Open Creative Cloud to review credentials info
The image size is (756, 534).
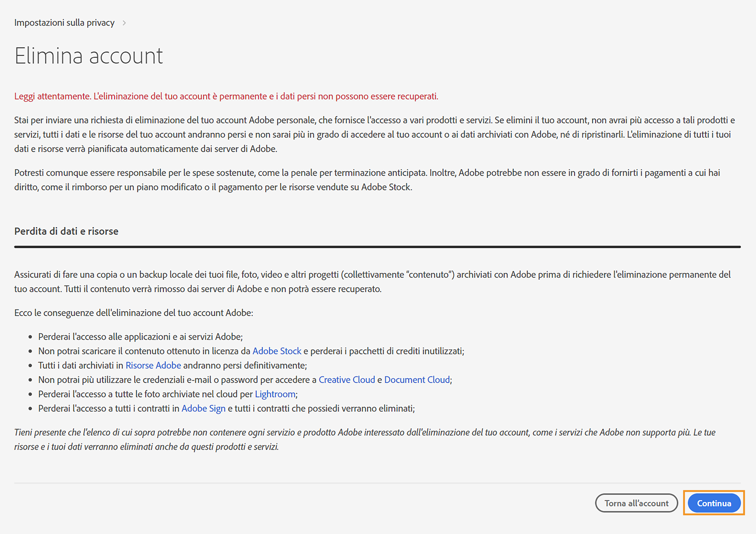click(x=346, y=380)
